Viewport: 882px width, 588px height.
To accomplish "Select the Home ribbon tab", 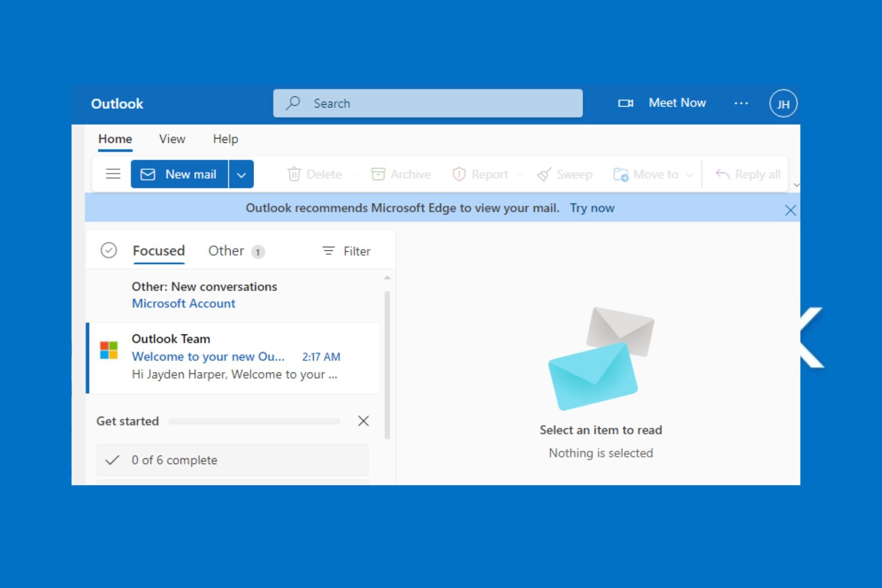I will point(115,138).
